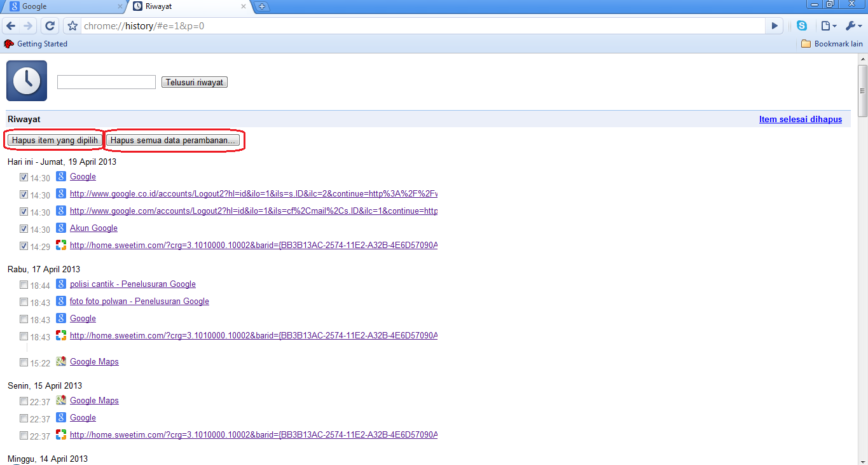Open the Google link at 14:30

[x=83, y=176]
